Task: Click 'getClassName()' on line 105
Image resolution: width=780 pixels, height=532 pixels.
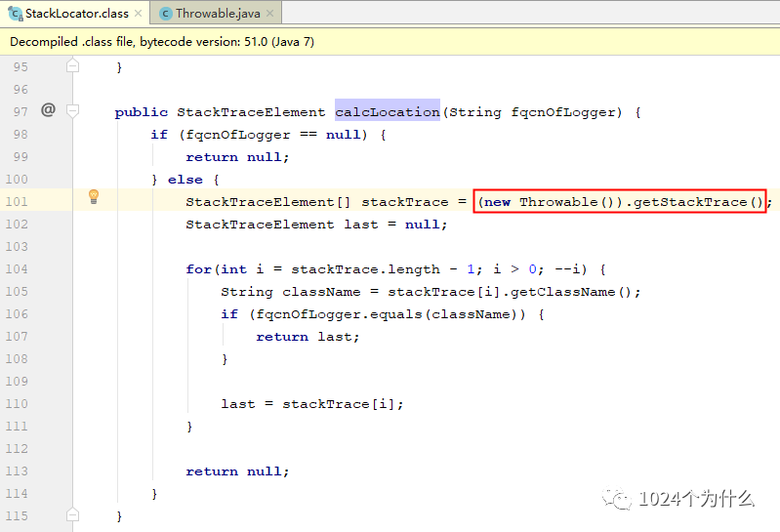Action: pyautogui.click(x=570, y=292)
